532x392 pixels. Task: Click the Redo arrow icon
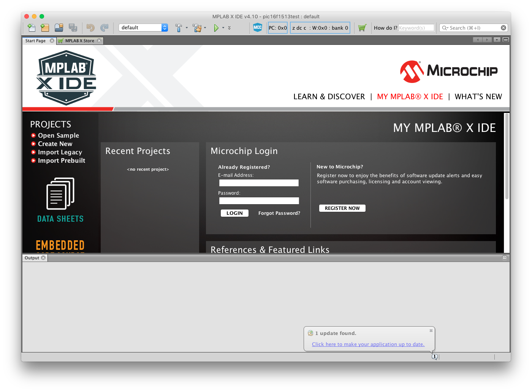coord(104,28)
